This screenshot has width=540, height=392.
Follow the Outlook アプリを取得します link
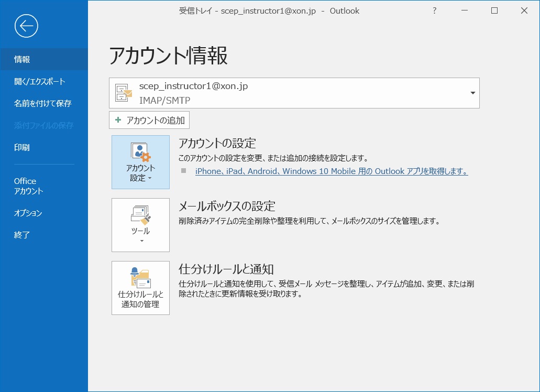[331, 171]
